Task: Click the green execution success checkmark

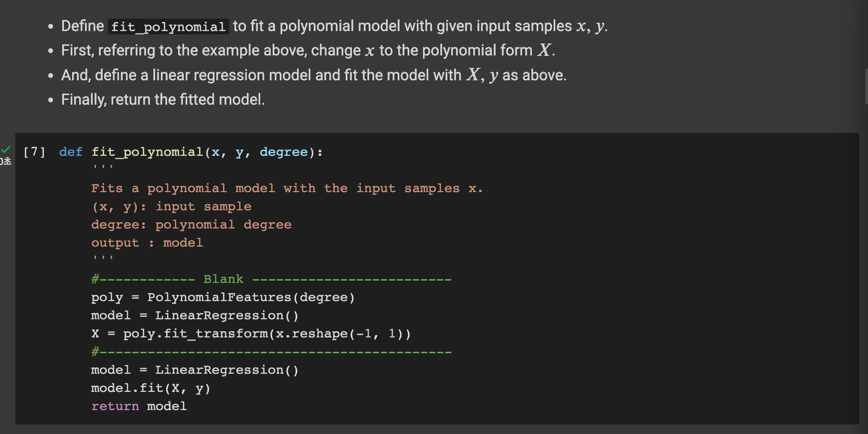Action: (x=6, y=150)
